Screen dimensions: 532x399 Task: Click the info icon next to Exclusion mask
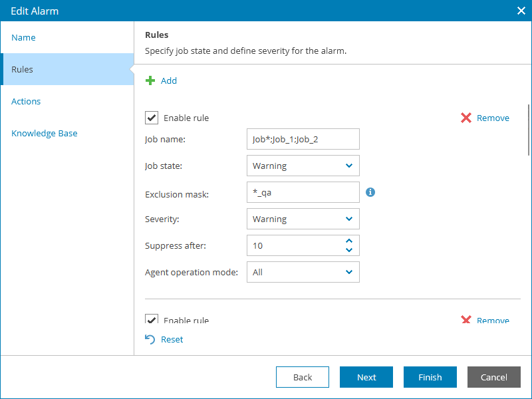[x=370, y=192]
